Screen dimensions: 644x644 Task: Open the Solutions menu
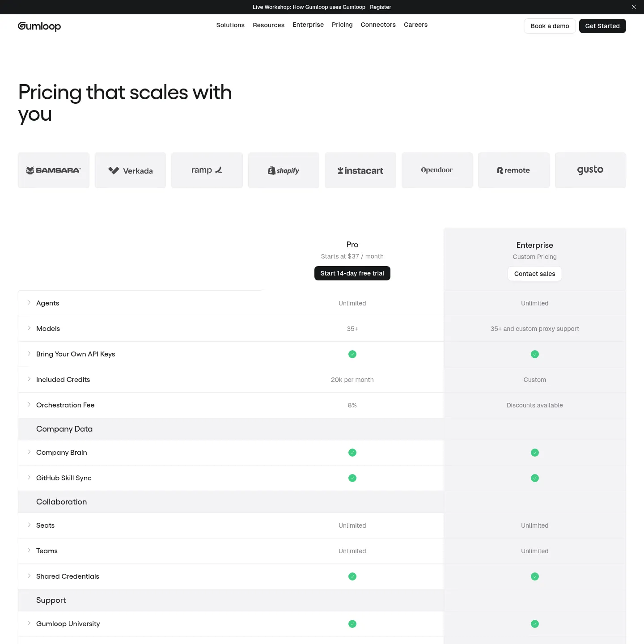230,25
